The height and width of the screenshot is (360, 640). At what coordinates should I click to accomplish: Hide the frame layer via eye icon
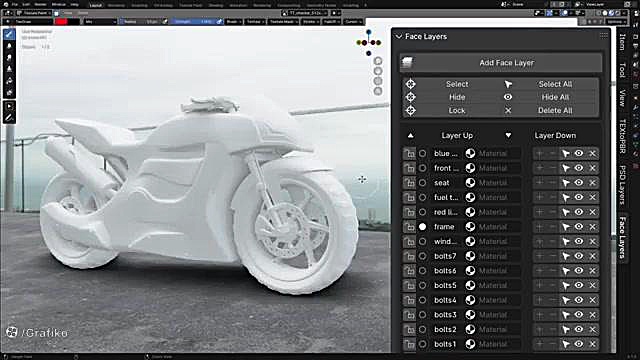pos(579,227)
